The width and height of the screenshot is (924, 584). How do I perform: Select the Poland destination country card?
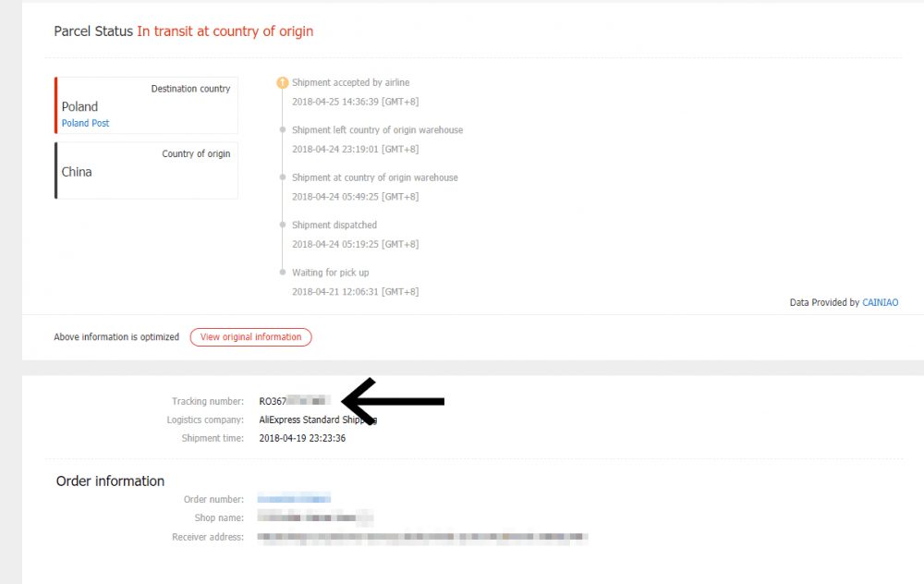[x=147, y=105]
